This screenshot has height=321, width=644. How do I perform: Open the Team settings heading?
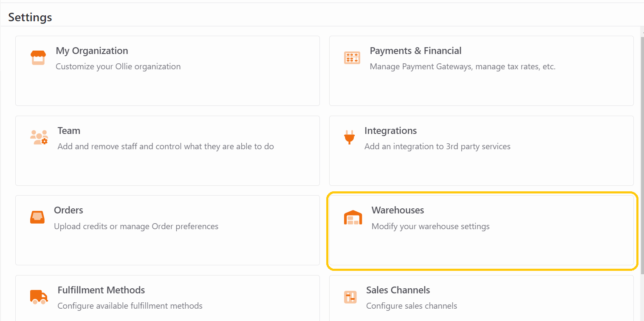(69, 131)
